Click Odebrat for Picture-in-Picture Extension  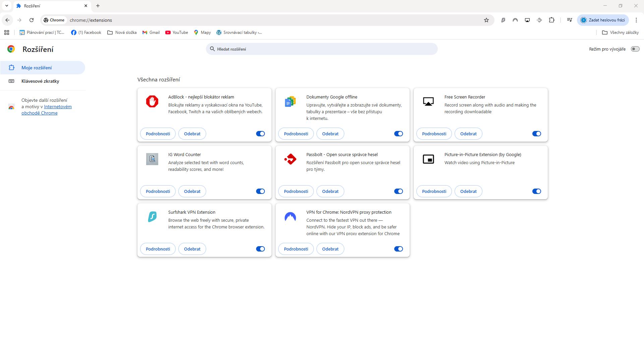(468, 191)
